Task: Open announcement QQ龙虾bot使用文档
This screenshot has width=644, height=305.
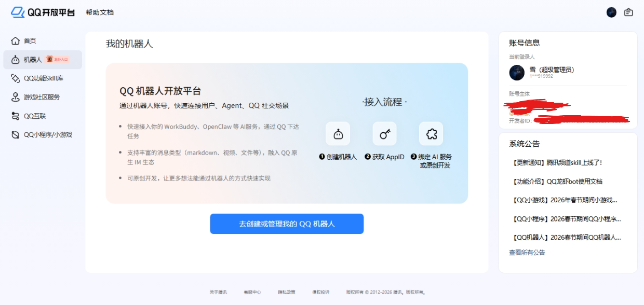Action: (557, 182)
